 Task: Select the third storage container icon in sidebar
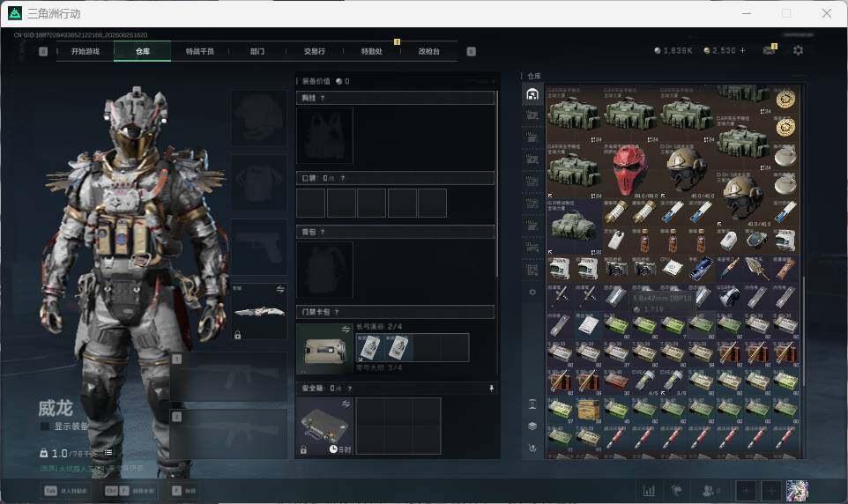532,137
